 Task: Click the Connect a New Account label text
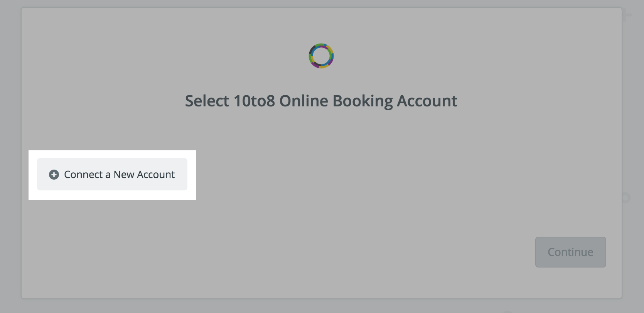[x=119, y=175]
